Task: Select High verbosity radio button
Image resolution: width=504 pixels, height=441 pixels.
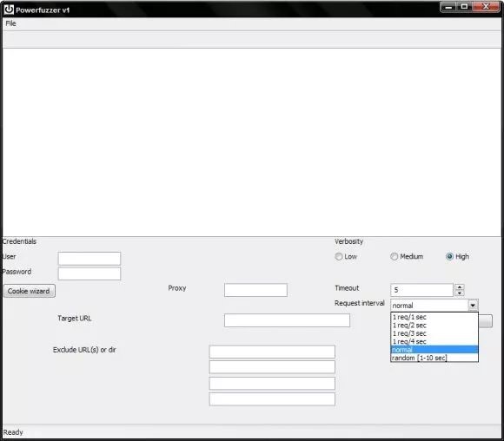Action: [449, 256]
